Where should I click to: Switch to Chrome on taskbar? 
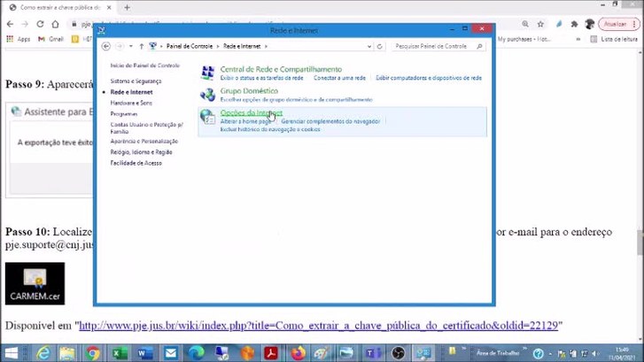coord(93,353)
